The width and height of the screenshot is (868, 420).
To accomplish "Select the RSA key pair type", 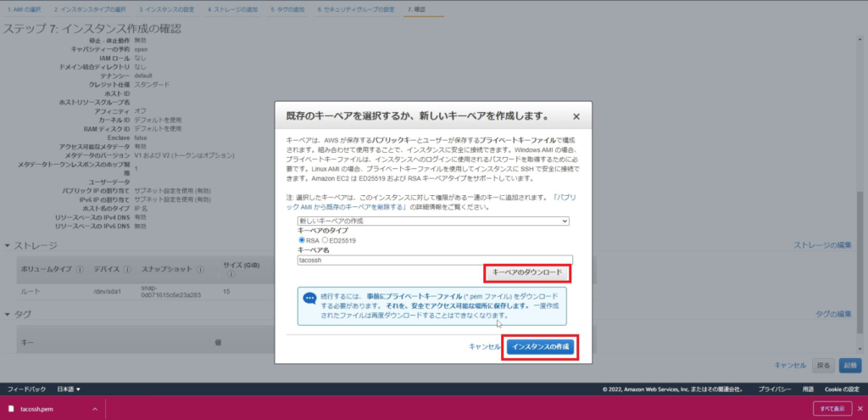I will click(x=302, y=241).
